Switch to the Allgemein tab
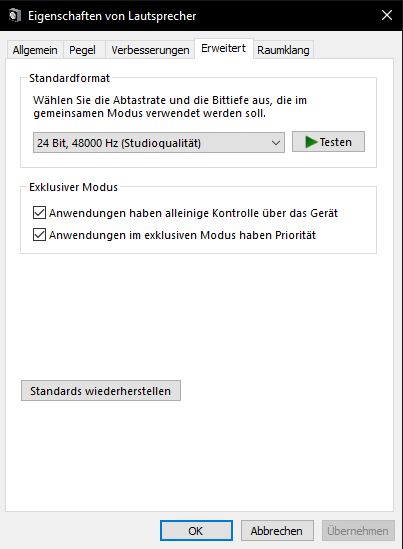The height and width of the screenshot is (549, 403). (x=35, y=50)
